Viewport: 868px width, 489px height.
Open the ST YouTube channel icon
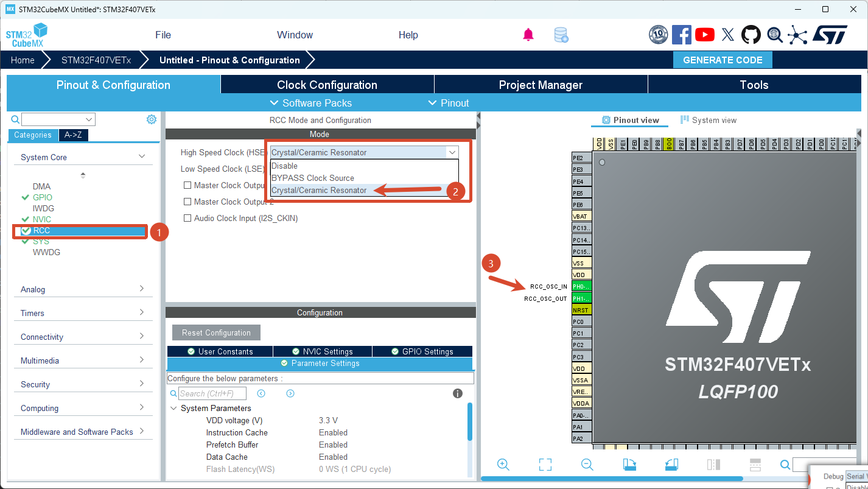705,35
